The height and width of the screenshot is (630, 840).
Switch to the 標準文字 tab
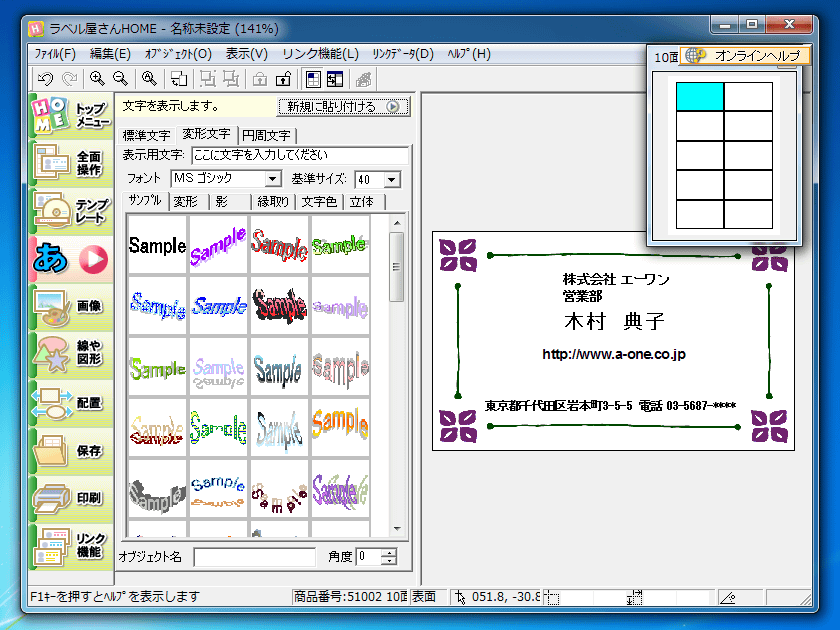pyautogui.click(x=146, y=136)
